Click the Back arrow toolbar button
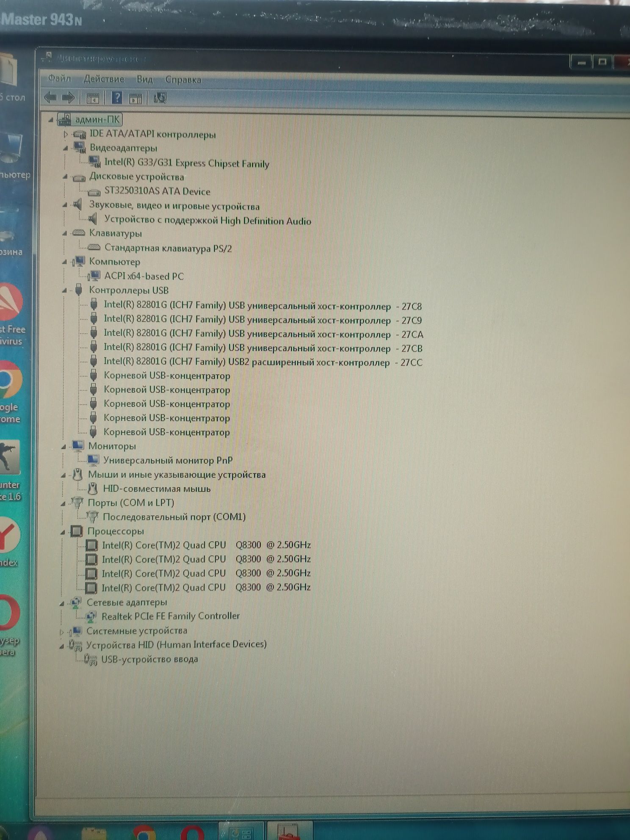 coord(50,98)
